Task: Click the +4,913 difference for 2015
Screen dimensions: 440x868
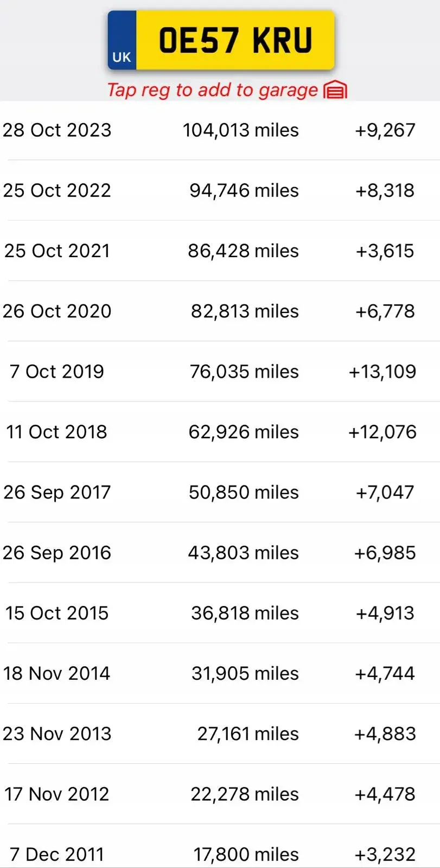Action: (385, 613)
